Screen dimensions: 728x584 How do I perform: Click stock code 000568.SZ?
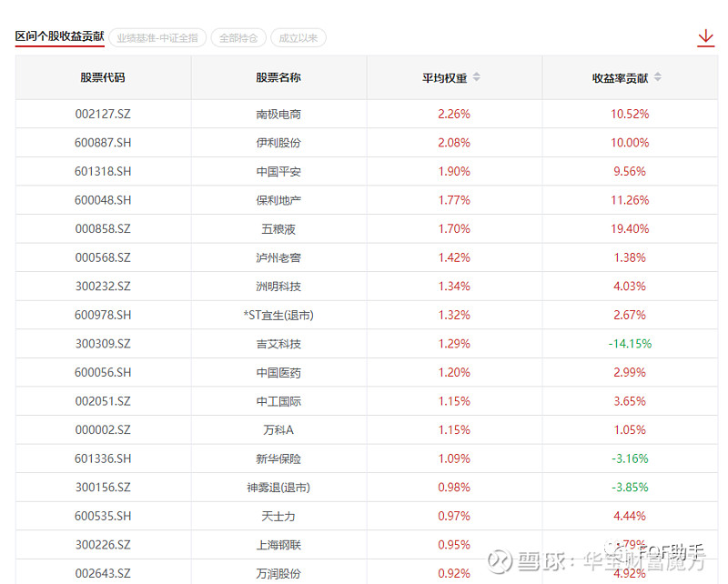(103, 257)
